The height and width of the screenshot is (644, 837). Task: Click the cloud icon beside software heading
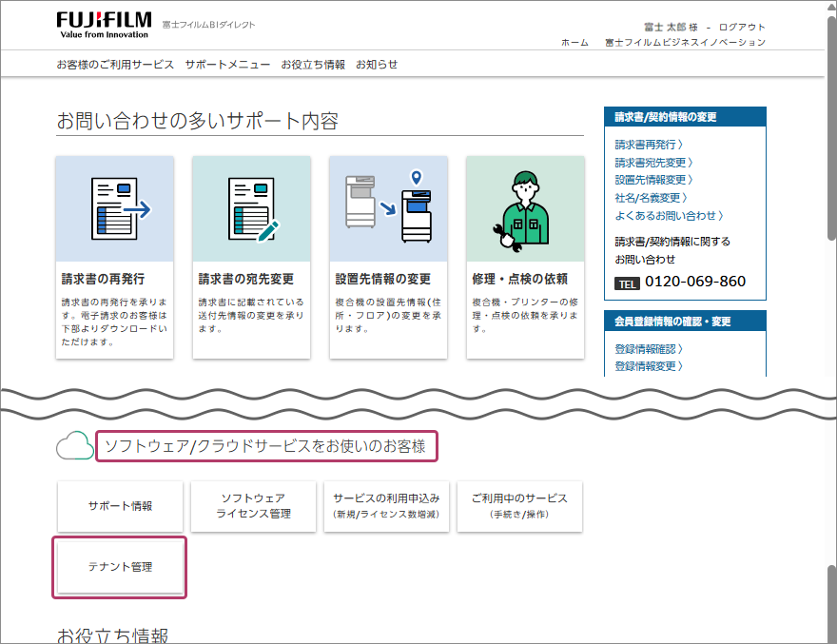click(74, 445)
